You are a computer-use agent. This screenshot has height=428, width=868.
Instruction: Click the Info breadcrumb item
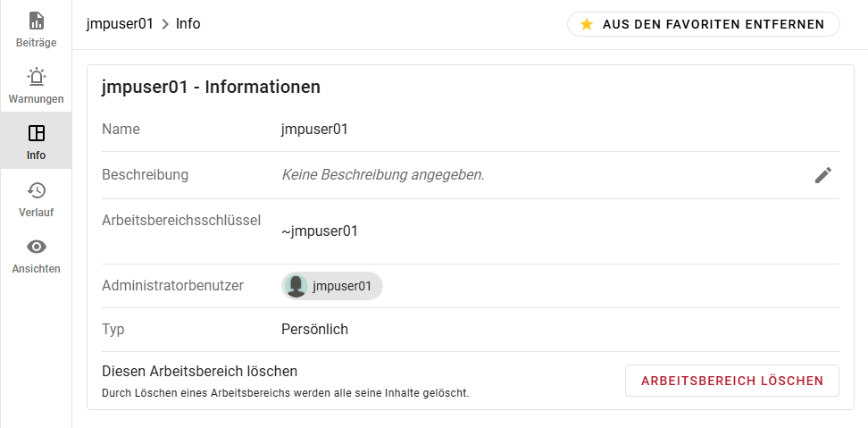point(188,24)
